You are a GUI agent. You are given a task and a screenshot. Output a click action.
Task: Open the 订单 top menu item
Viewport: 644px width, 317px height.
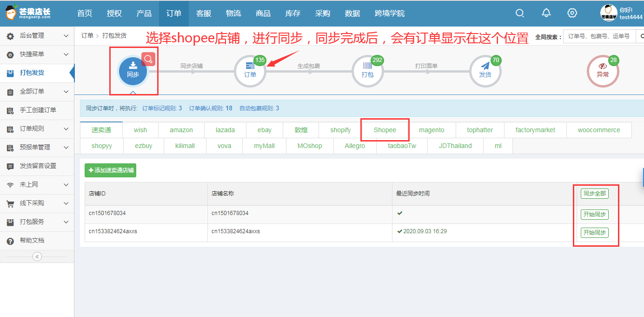(174, 13)
